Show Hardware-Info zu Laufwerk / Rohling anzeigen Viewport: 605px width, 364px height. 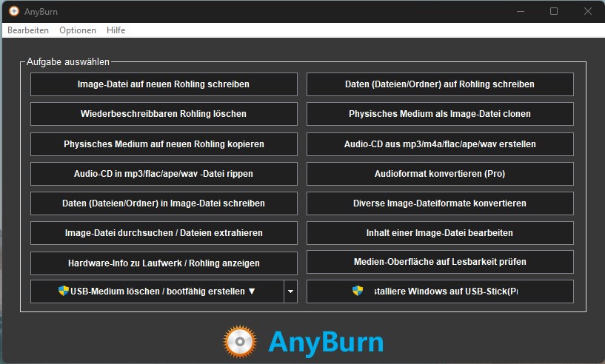(164, 263)
